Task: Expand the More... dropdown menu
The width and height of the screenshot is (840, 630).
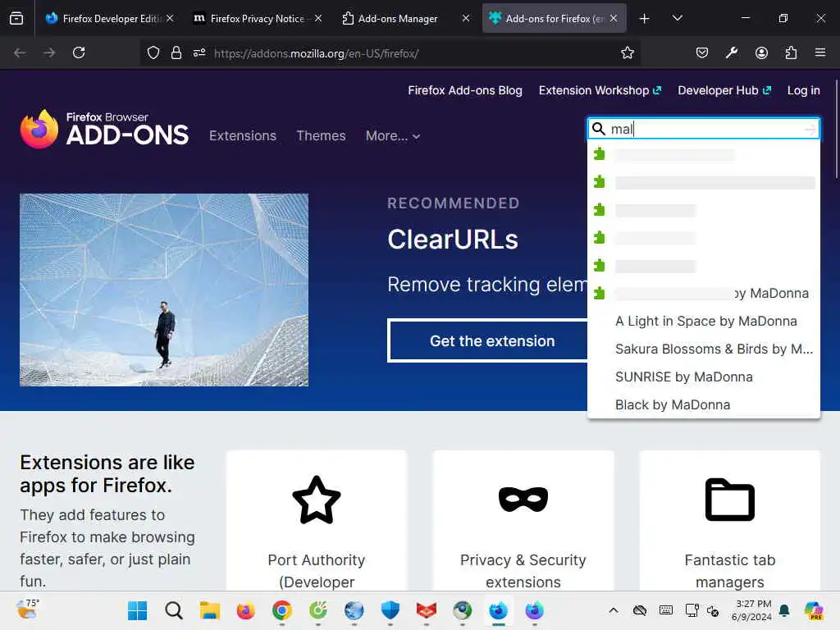Action: click(393, 135)
